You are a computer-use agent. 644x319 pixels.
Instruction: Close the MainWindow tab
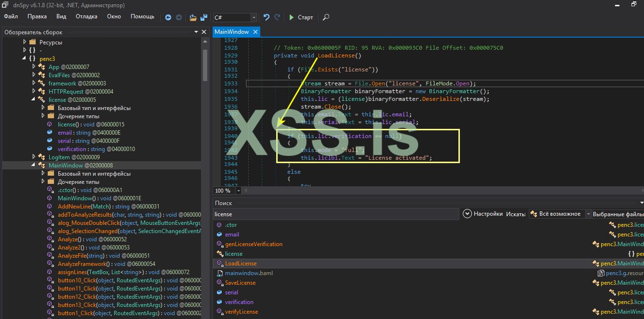tap(255, 32)
